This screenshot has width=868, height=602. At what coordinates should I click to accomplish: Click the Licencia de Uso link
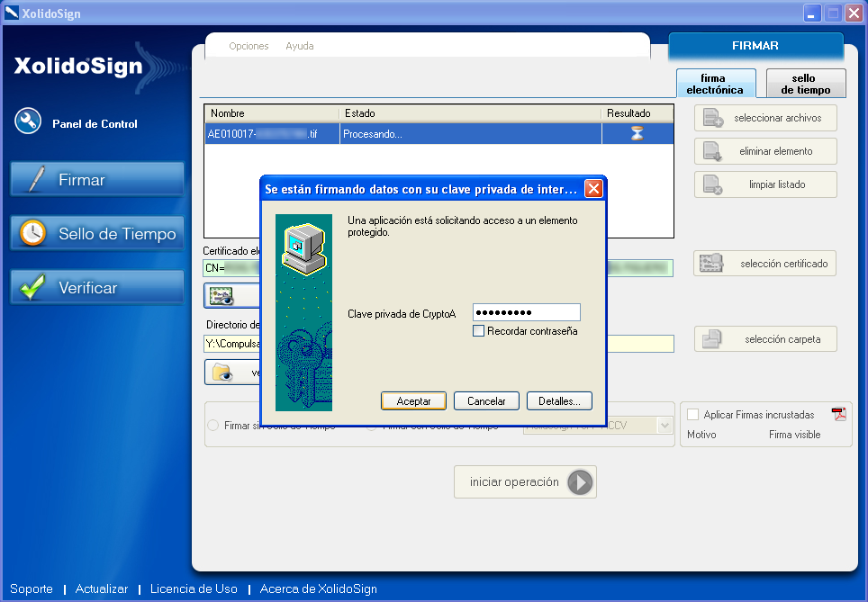[194, 589]
